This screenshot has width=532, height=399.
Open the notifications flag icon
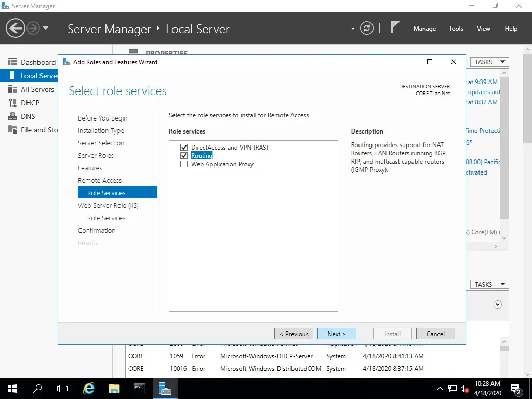pyautogui.click(x=395, y=28)
